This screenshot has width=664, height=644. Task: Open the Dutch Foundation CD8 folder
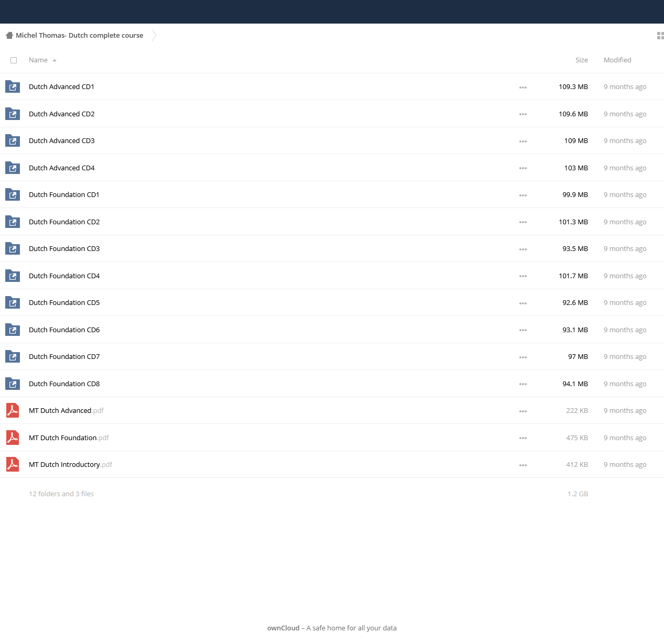(64, 384)
